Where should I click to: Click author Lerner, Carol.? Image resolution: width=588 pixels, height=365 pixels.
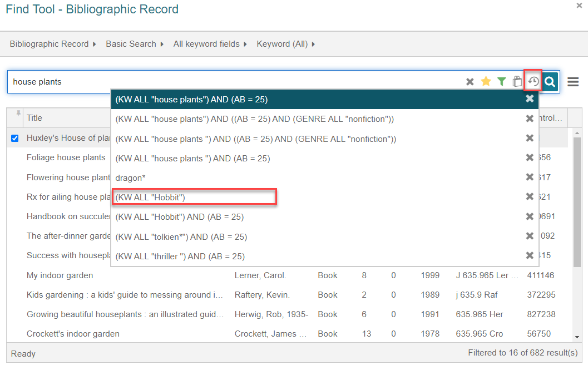point(260,275)
